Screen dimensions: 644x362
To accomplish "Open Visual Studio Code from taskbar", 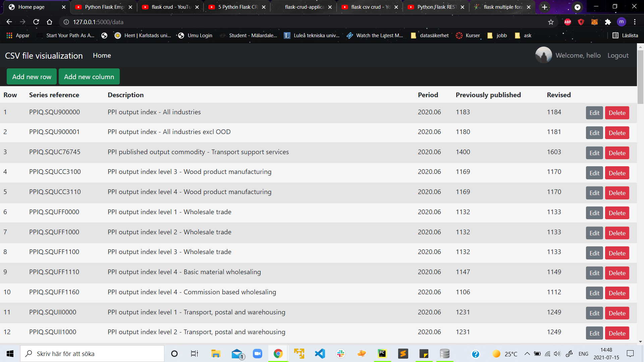I will coord(320,354).
